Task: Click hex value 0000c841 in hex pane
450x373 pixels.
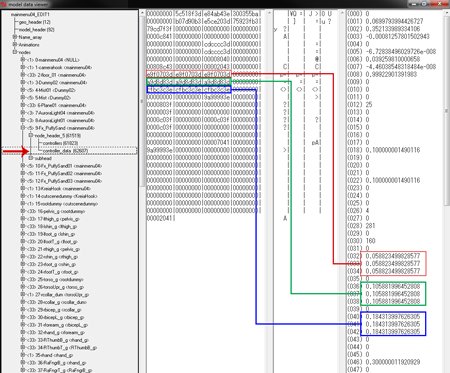Action: coord(159,36)
